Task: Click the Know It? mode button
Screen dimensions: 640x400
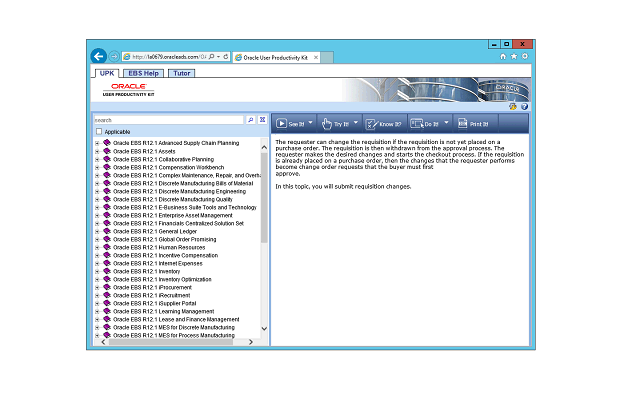Action: 386,124
